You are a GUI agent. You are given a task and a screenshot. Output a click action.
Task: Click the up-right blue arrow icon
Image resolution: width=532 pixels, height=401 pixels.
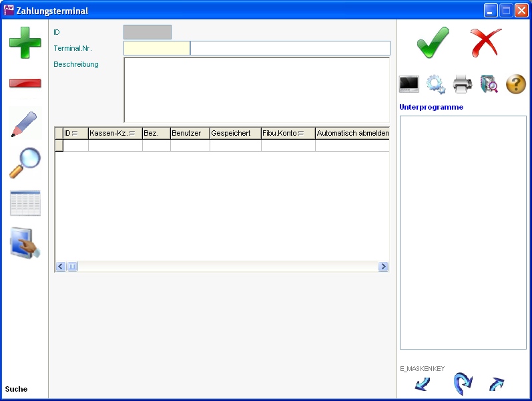pyautogui.click(x=496, y=384)
